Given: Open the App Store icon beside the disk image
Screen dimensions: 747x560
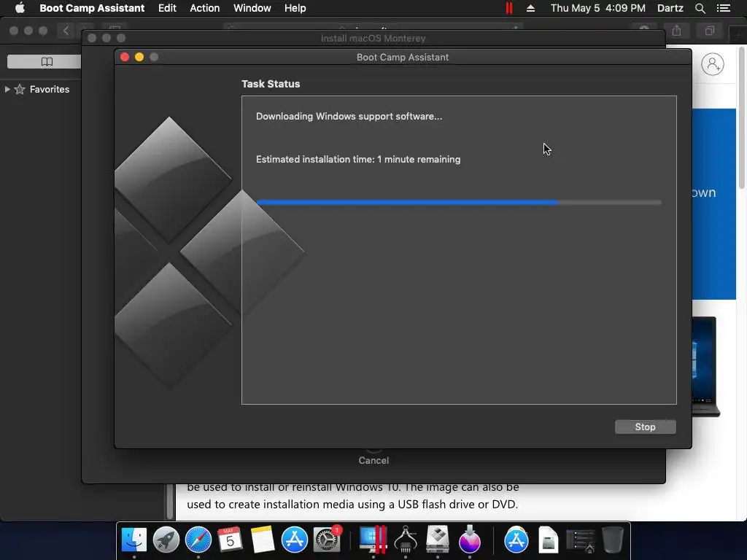Looking at the screenshot, I should [516, 540].
